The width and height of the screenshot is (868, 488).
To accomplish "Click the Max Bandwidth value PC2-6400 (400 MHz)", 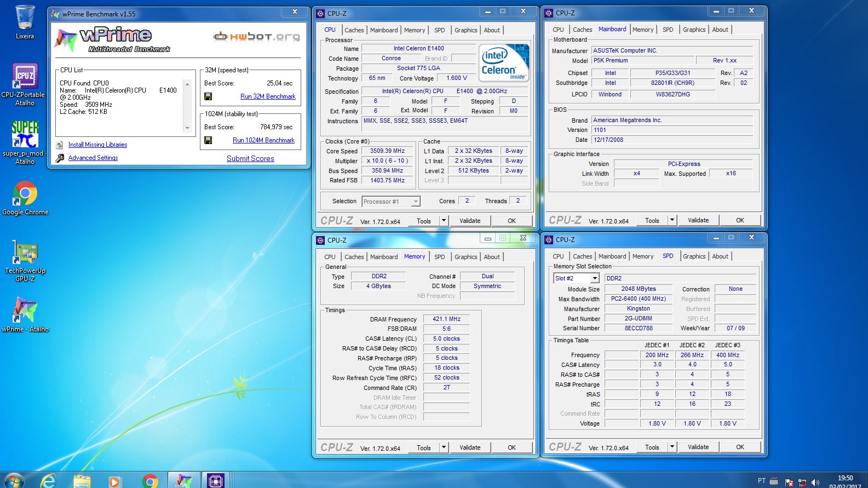I will [638, 299].
